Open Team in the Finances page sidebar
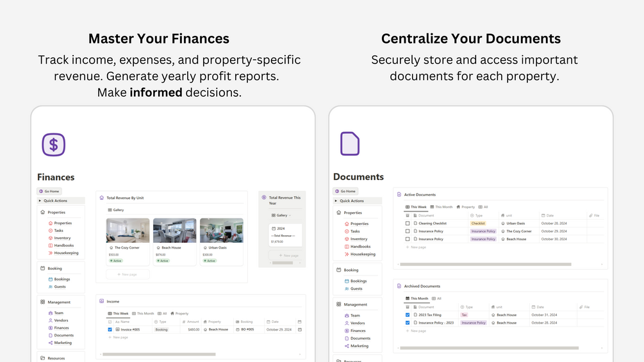The width and height of the screenshot is (644, 362). coord(56,313)
